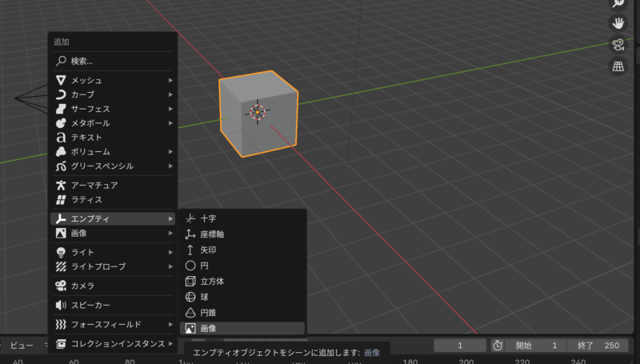Expand the arrow next to グリースペンシル
This screenshot has width=640, height=364.
170,166
